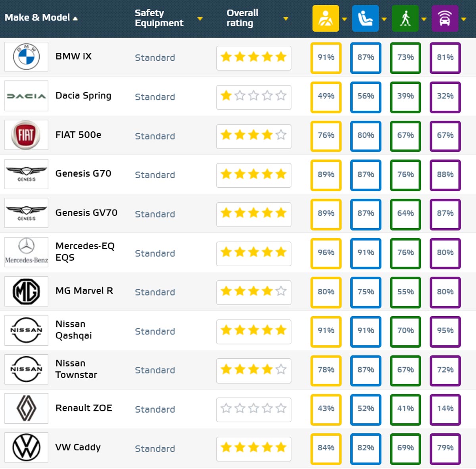Click the BMW logo thumbnail
Image resolution: width=476 pixels, height=469 pixels.
[26, 57]
